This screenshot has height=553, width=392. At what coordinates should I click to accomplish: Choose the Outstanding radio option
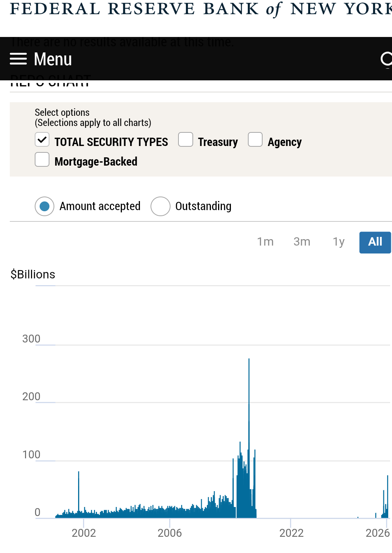(x=160, y=206)
